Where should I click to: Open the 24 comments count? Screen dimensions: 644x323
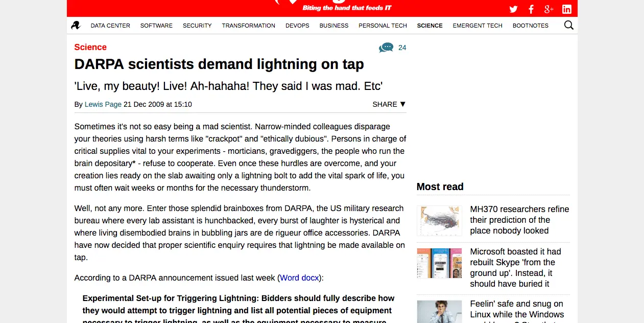click(402, 48)
